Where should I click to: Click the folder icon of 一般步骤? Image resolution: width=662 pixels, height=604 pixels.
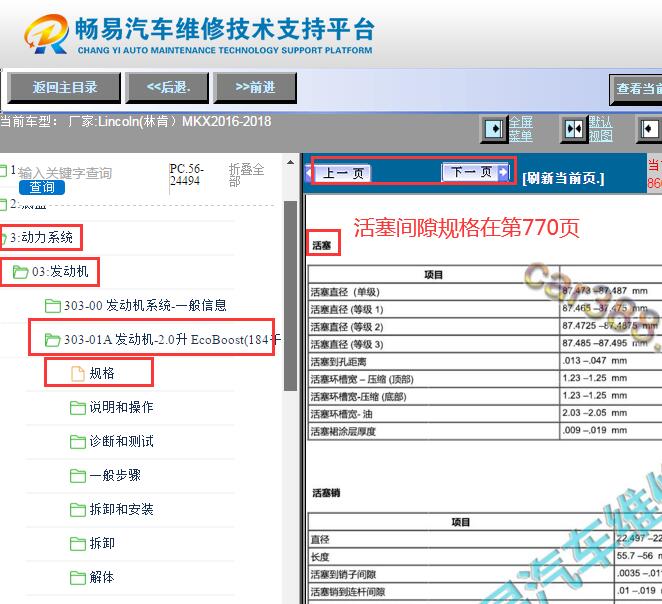point(78,476)
